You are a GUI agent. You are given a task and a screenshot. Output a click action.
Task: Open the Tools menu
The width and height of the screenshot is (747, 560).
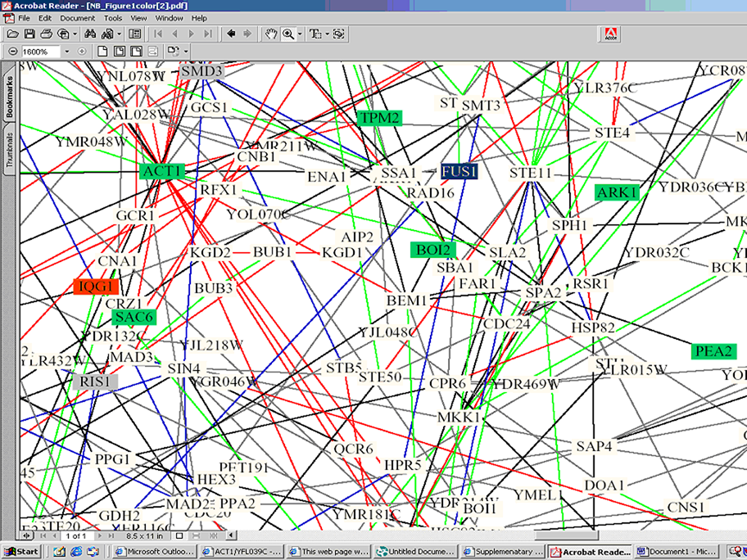[x=113, y=17]
